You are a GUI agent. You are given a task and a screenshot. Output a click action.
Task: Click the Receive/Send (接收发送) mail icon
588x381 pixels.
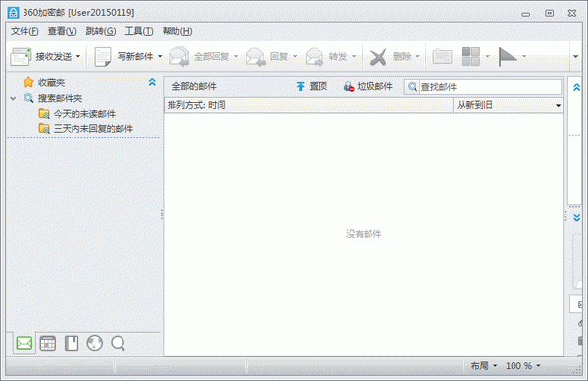point(21,57)
